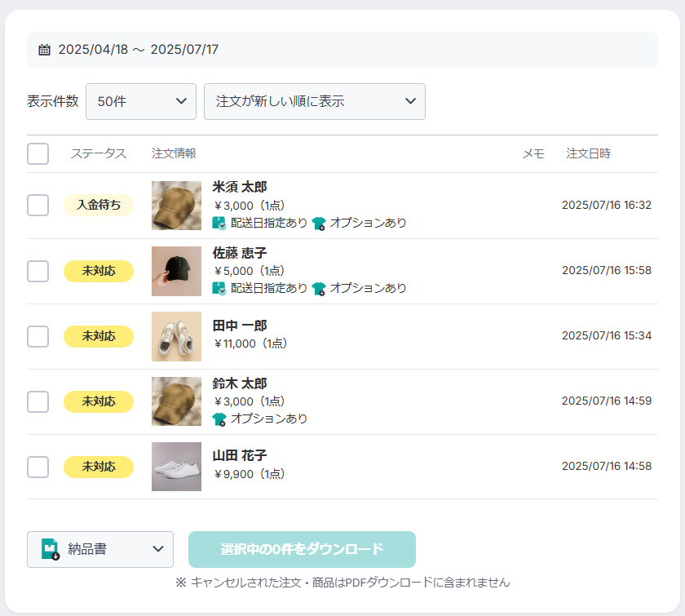
Task: Select the checkbox for 米須 太郎's order
Action: point(38,205)
